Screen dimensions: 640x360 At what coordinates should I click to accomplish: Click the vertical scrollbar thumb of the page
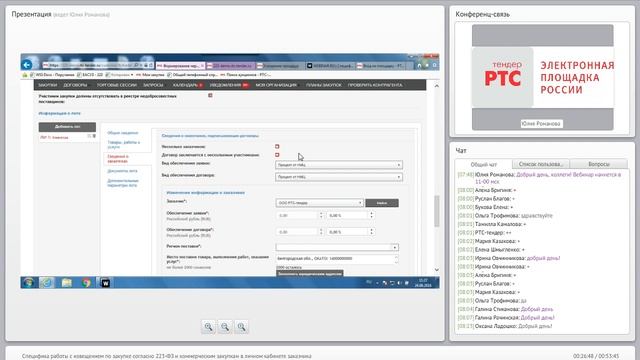[436, 211]
